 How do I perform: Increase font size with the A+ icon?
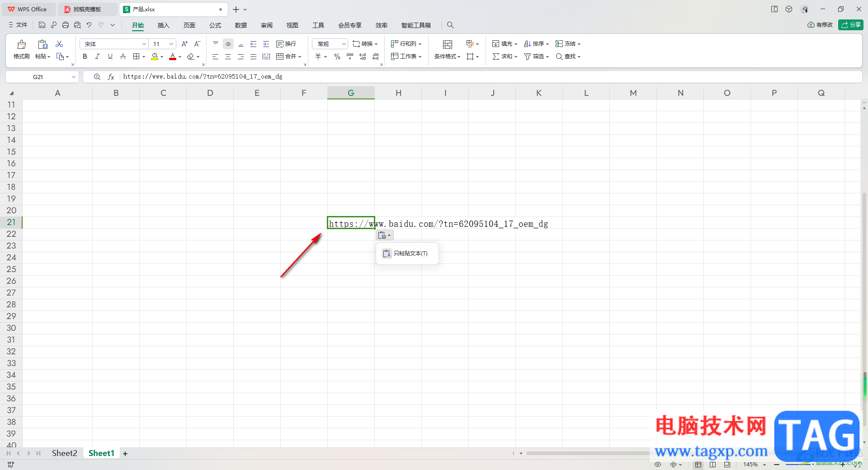coord(184,44)
